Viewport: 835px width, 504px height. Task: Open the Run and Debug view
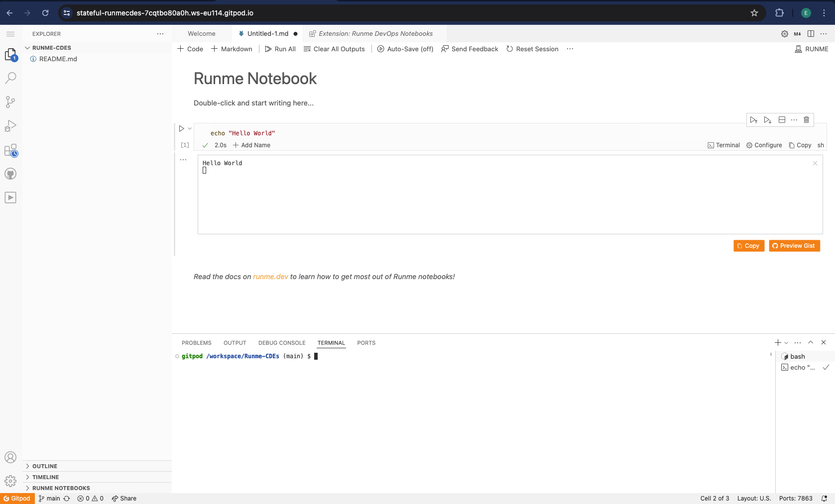coord(10,126)
